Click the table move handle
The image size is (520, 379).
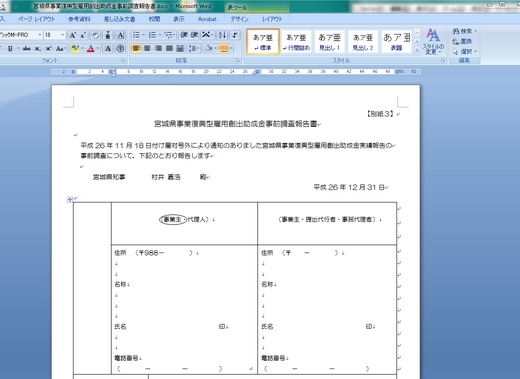tap(70, 199)
